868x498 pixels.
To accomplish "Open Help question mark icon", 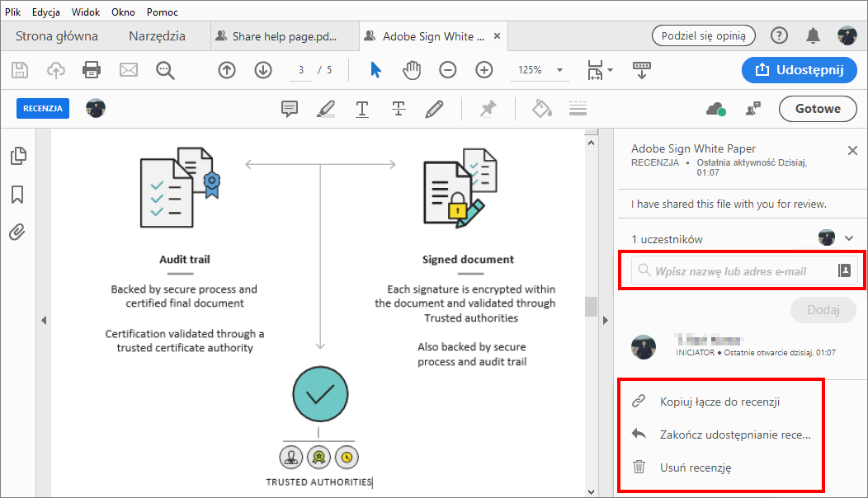I will point(779,36).
